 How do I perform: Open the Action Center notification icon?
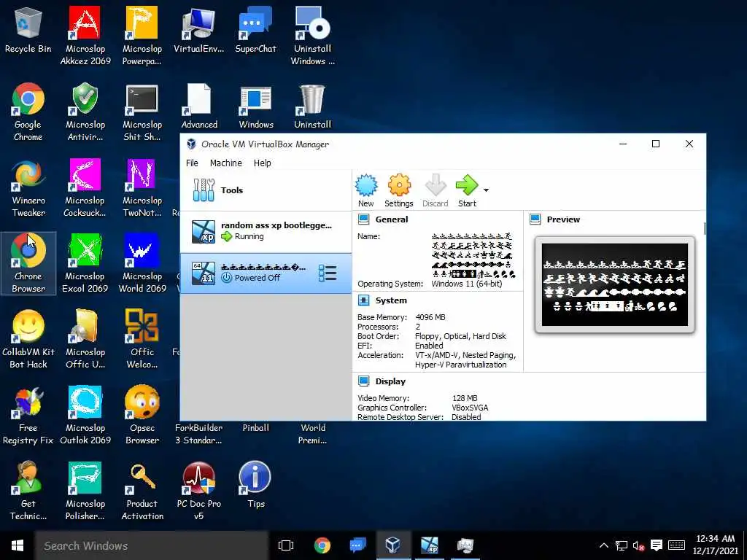click(x=657, y=545)
